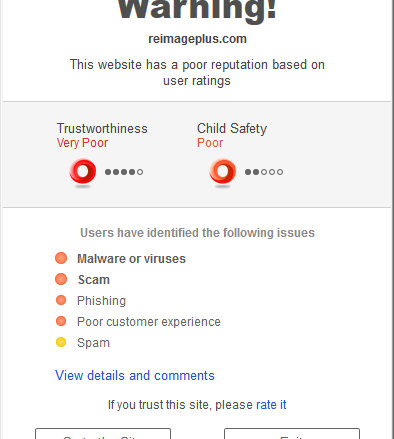Click the bottom-left 'Go to the Site' button

(x=103, y=434)
